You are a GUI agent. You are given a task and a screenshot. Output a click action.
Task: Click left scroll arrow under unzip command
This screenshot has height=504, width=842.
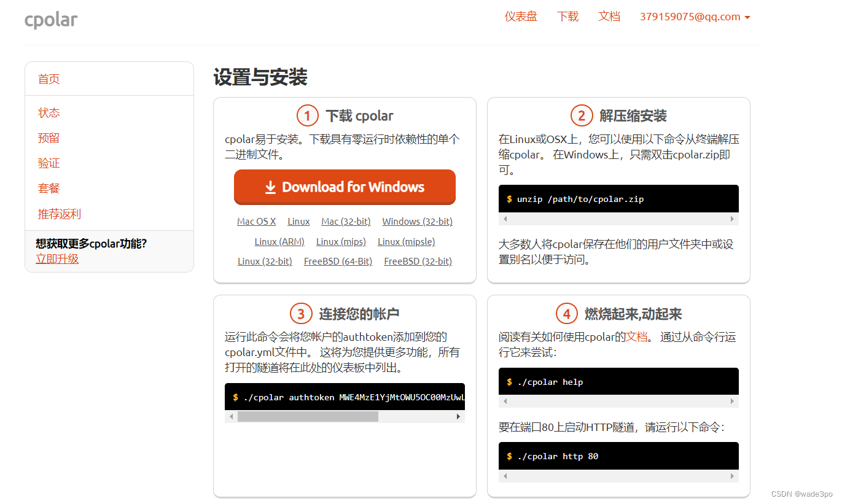(x=505, y=219)
